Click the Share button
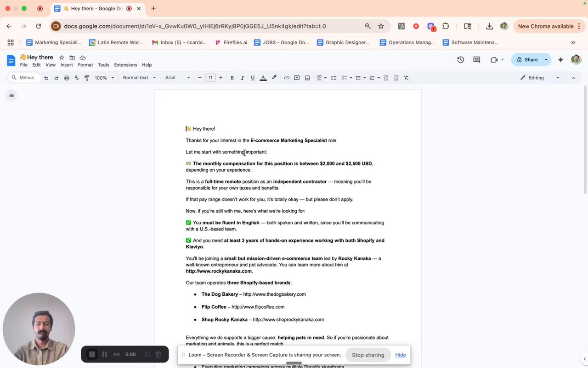The width and height of the screenshot is (588, 368). pos(527,60)
